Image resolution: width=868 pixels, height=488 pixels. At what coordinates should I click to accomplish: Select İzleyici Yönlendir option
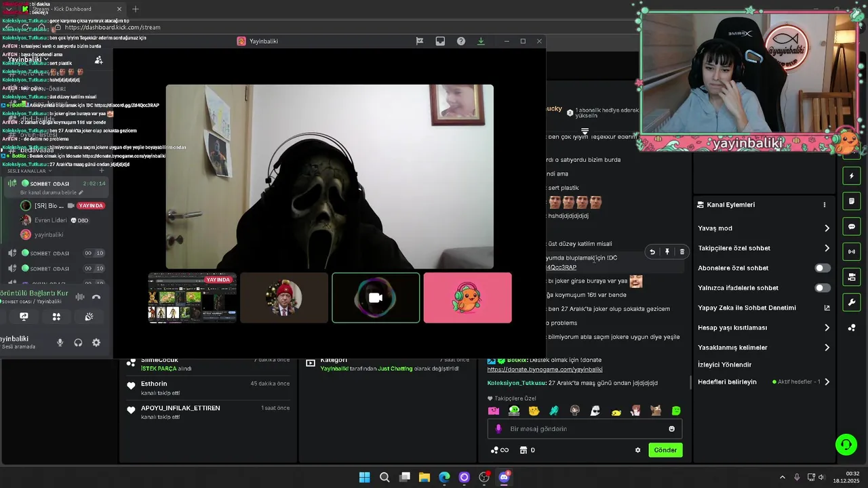(724, 365)
